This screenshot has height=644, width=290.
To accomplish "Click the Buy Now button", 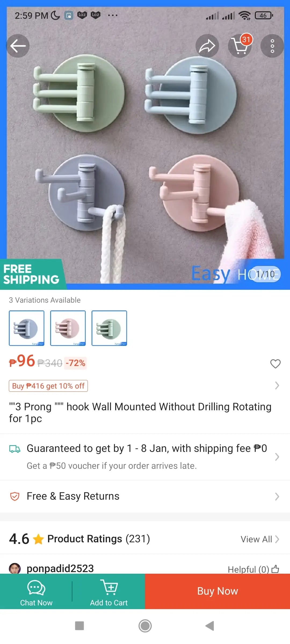I will click(x=218, y=591).
